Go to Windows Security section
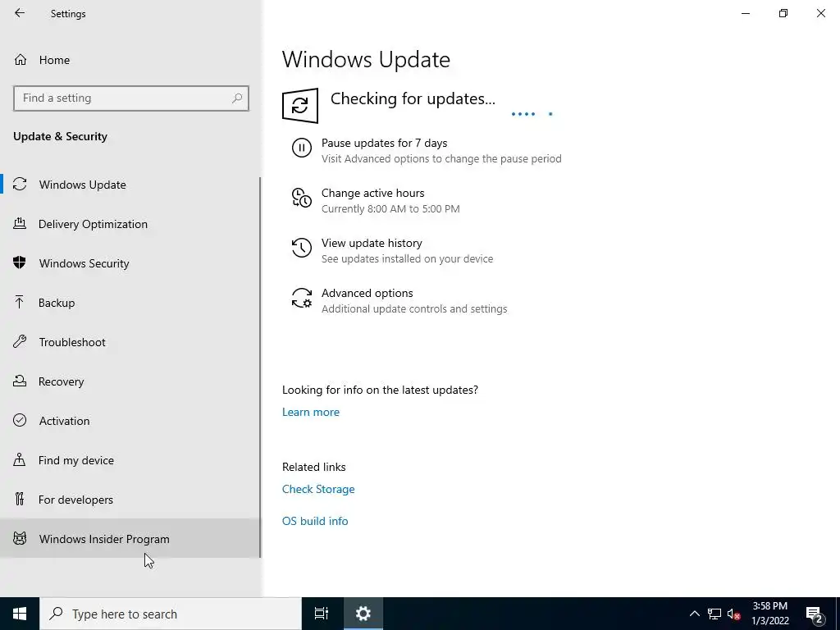840x630 pixels. pos(130,263)
